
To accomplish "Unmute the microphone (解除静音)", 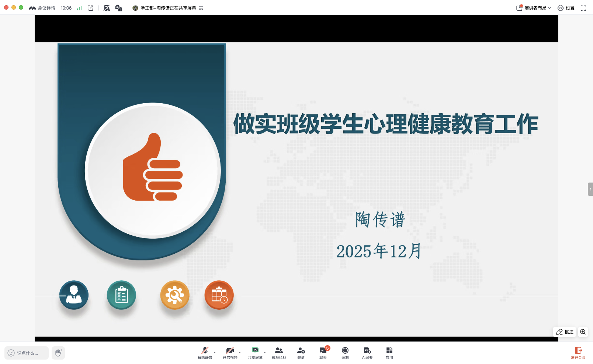I will click(x=205, y=353).
